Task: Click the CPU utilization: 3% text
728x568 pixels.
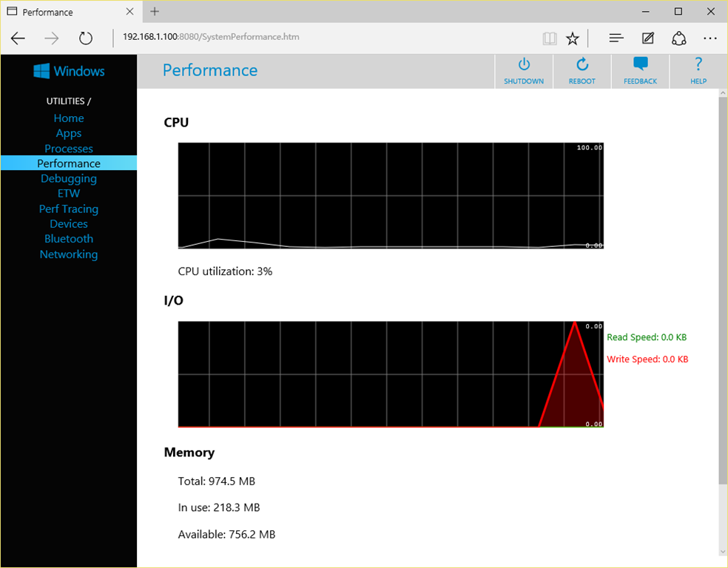Action: 225,271
